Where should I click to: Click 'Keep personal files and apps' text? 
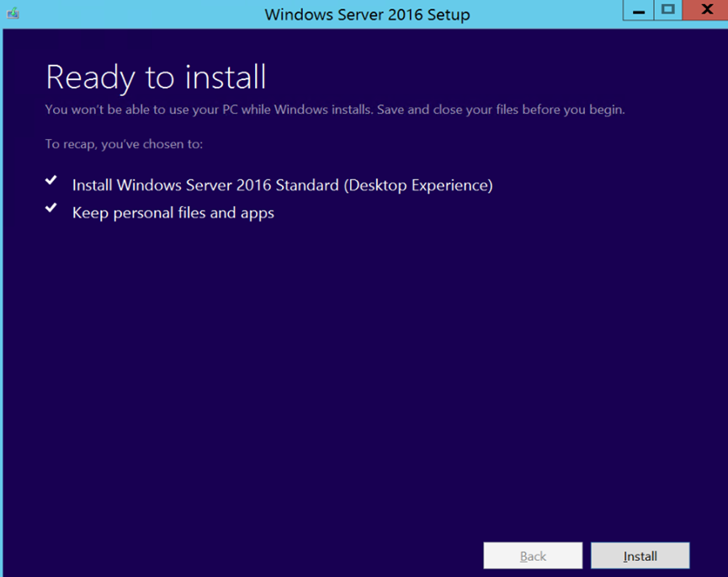[x=173, y=213]
